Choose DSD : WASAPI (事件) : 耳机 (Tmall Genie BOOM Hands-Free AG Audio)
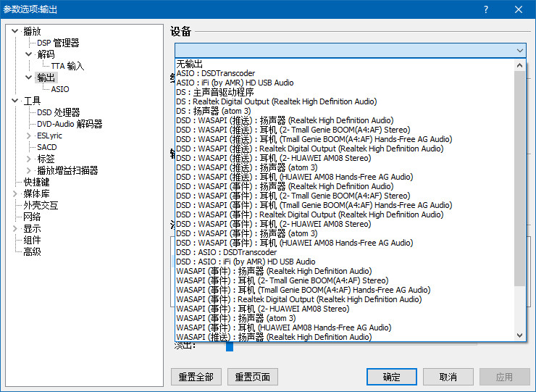 (345, 205)
